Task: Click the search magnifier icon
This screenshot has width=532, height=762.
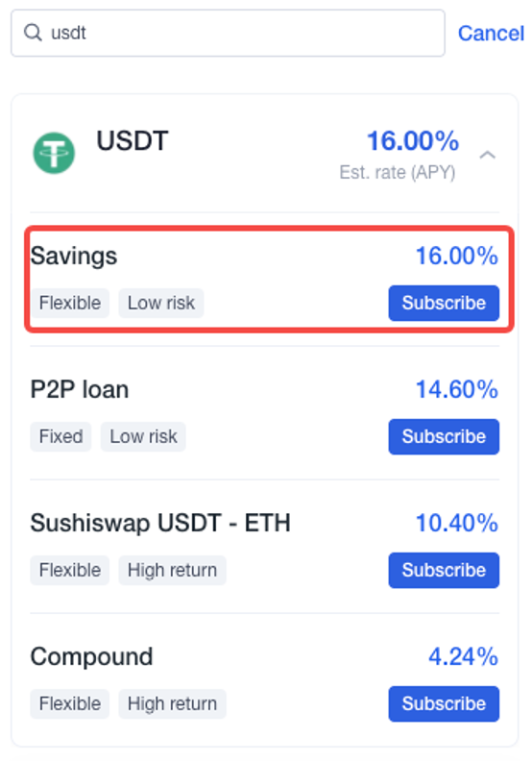Action: coord(33,33)
